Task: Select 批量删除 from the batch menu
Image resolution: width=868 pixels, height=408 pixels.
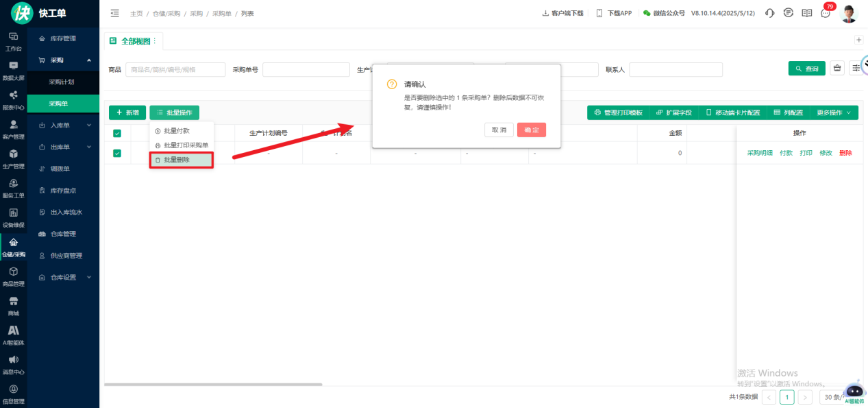Action: (x=182, y=160)
